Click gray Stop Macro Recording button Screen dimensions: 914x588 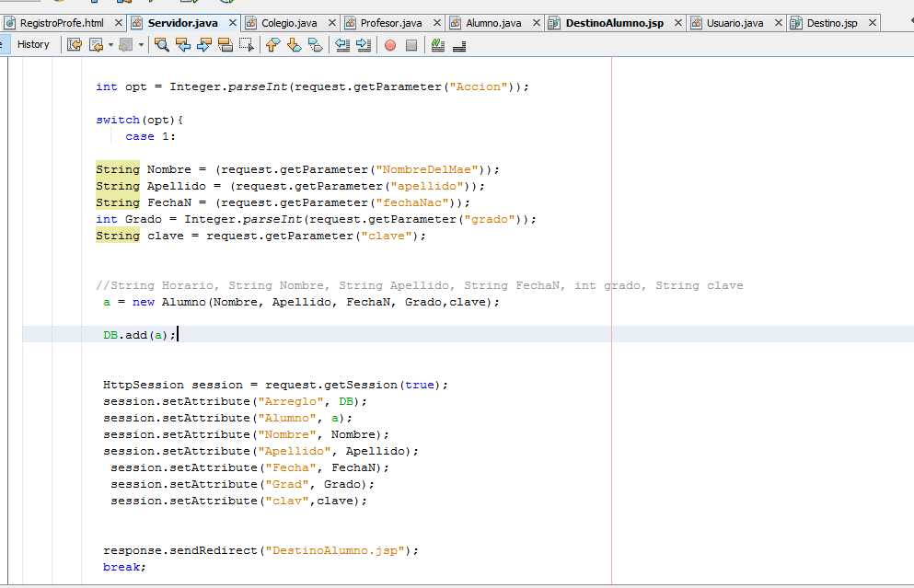(x=411, y=45)
